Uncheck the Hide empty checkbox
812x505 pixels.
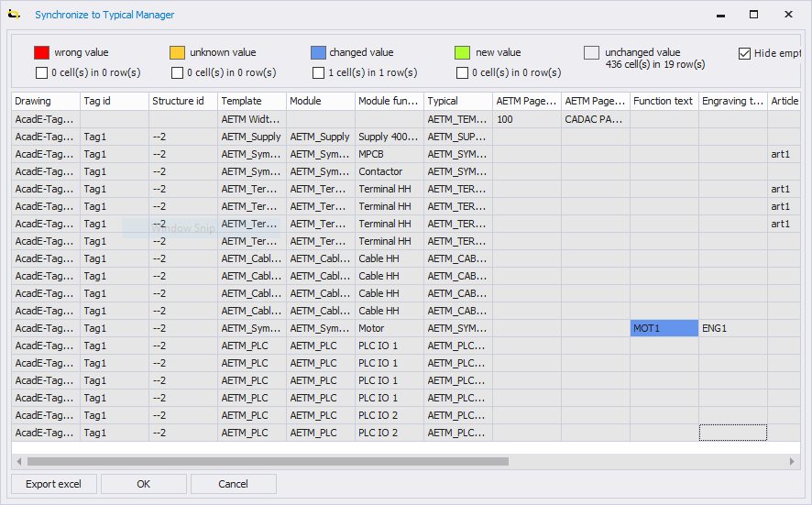click(744, 53)
